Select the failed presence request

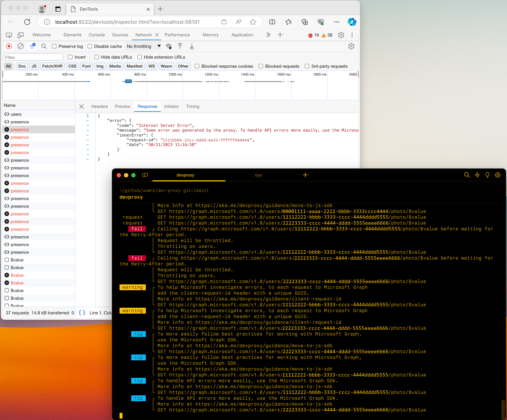tap(20, 129)
